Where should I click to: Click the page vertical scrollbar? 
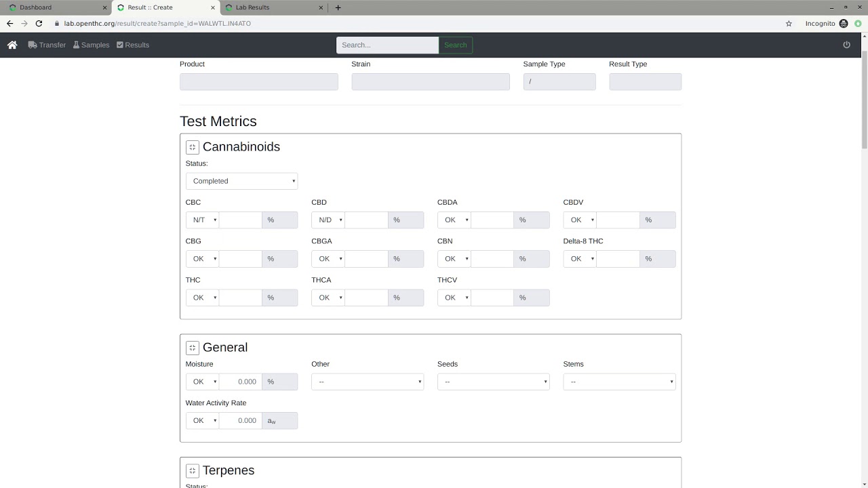pos(863,102)
